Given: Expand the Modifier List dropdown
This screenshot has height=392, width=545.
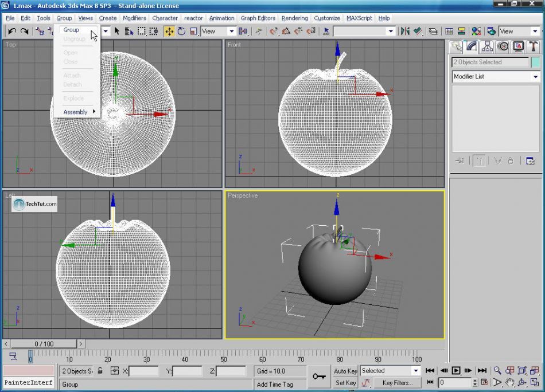Looking at the screenshot, I should [496, 76].
